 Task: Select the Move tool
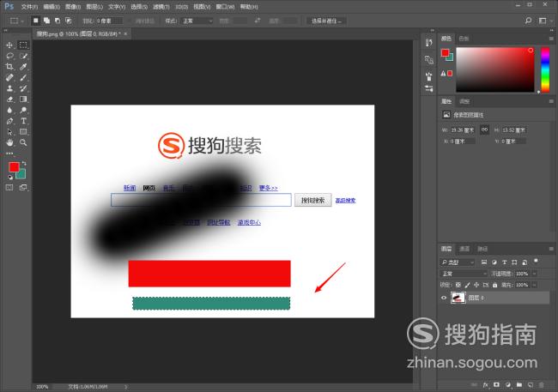(9, 45)
